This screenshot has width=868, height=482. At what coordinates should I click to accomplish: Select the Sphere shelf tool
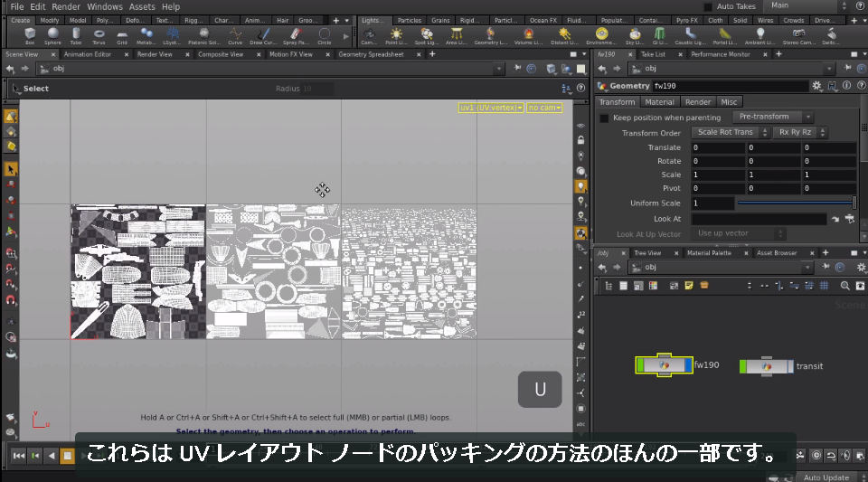point(53,36)
